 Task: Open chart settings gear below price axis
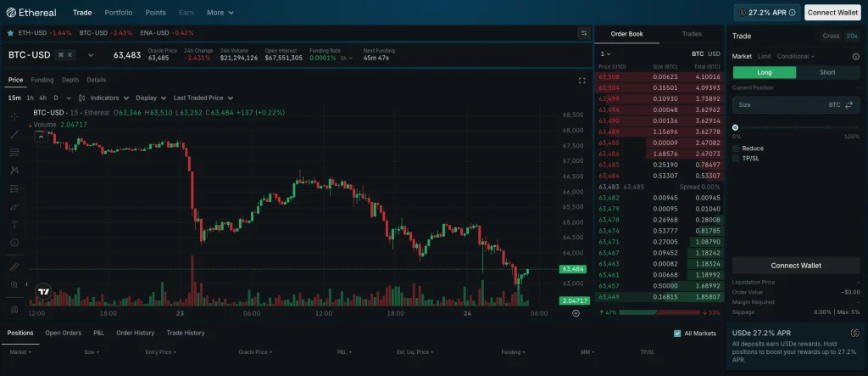coord(576,313)
